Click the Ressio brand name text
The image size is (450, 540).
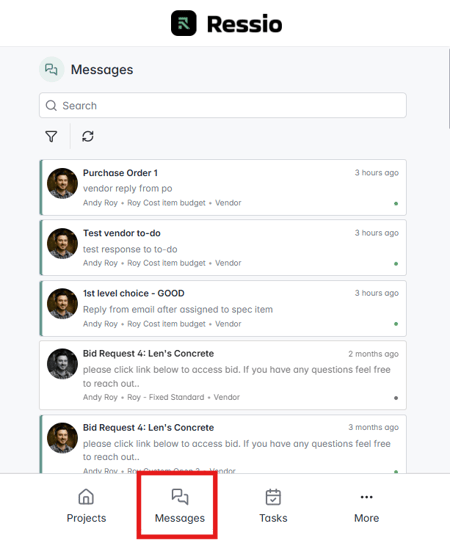click(x=244, y=24)
